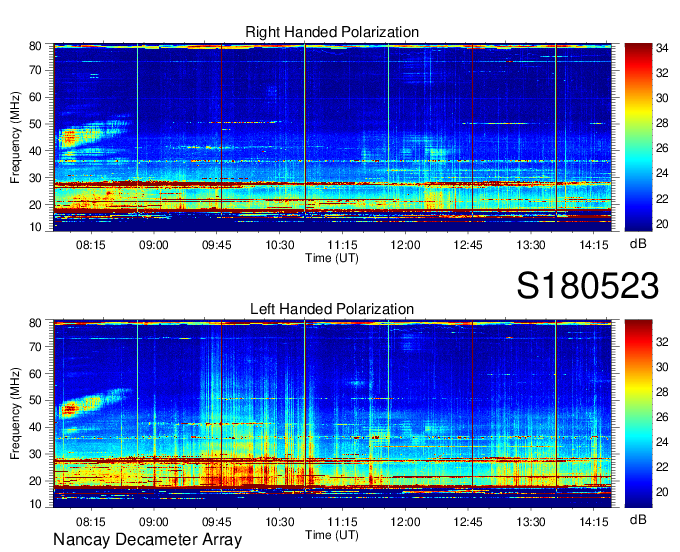Viewport: 680px width, 552px height.
Task: Click the 70 MHz tick label of Left Handed plot
Action: [35, 347]
